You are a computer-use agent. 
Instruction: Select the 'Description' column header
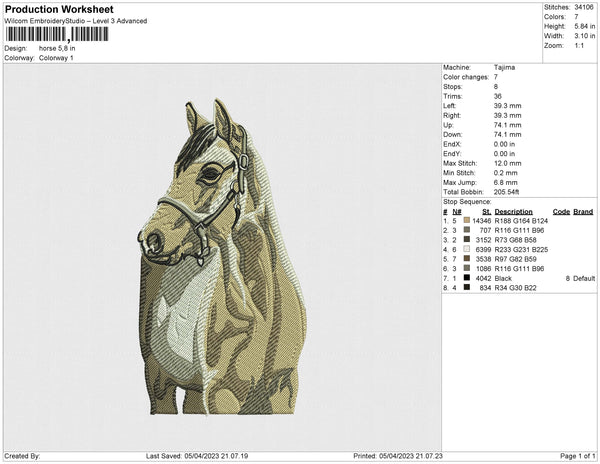click(x=514, y=212)
